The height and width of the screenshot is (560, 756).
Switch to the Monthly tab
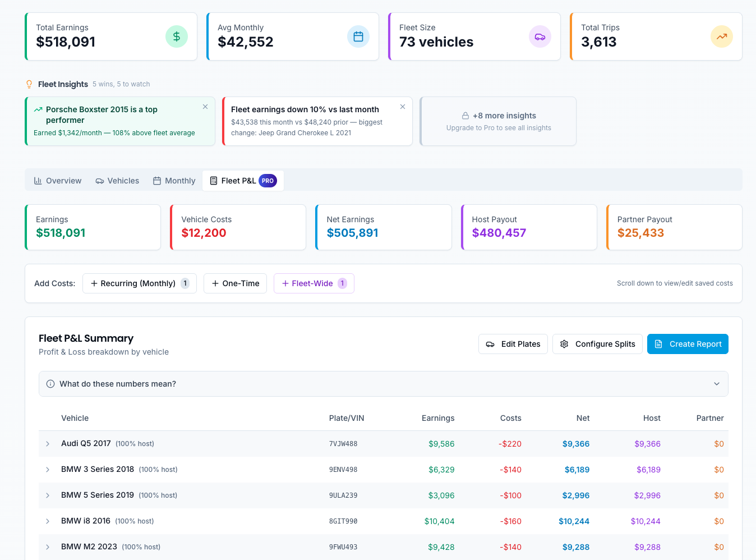tap(174, 181)
